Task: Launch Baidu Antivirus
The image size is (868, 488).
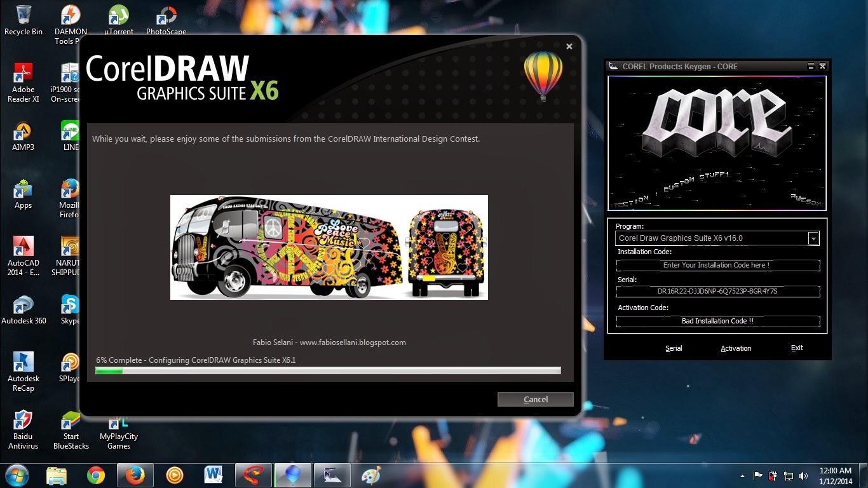Action: coord(23,419)
